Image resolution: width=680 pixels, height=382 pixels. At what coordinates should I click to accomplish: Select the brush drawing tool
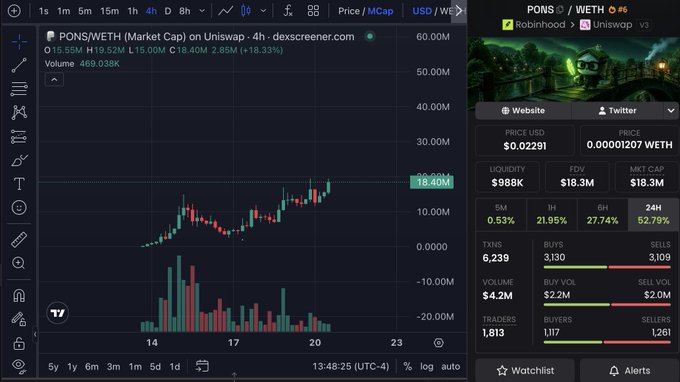coord(19,160)
